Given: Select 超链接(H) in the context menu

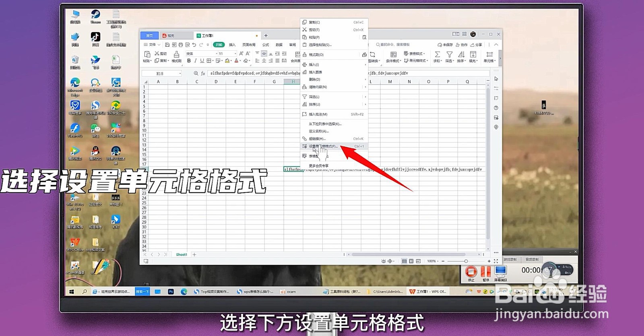Looking at the screenshot, I should (334, 139).
